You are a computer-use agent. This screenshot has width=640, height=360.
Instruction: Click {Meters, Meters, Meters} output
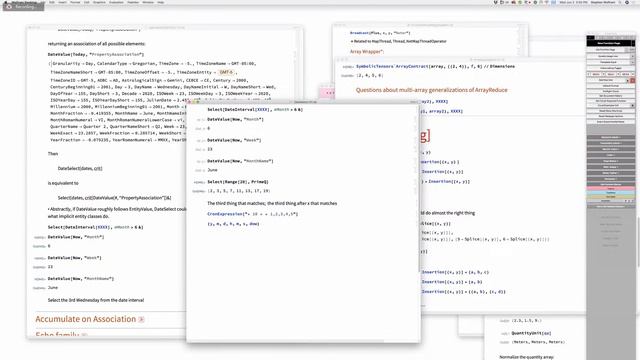point(538,342)
